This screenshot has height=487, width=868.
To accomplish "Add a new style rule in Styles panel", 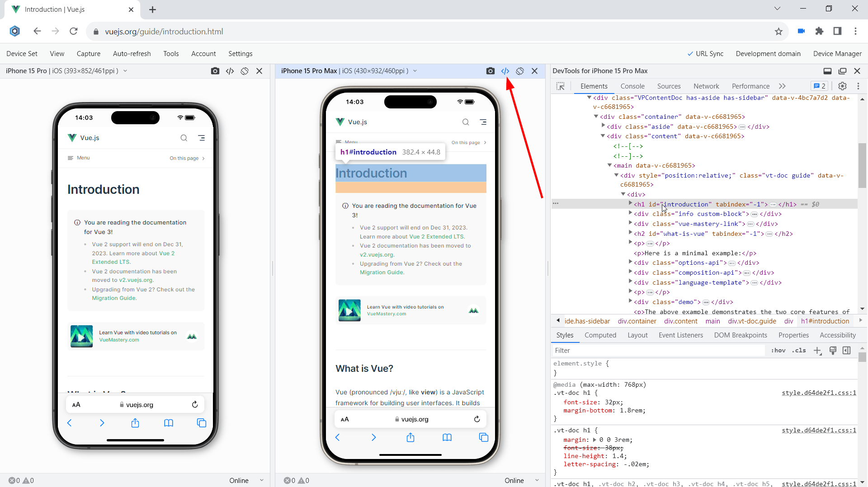I will coord(818,351).
